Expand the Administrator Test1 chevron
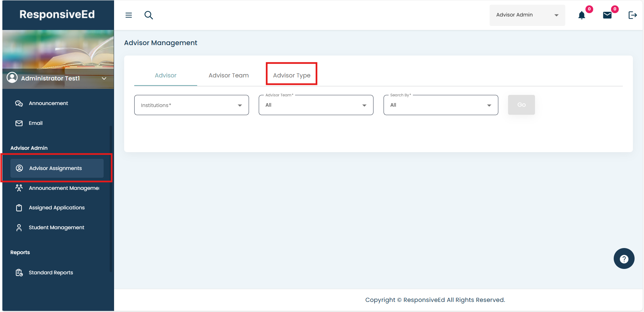The image size is (644, 312). point(104,78)
